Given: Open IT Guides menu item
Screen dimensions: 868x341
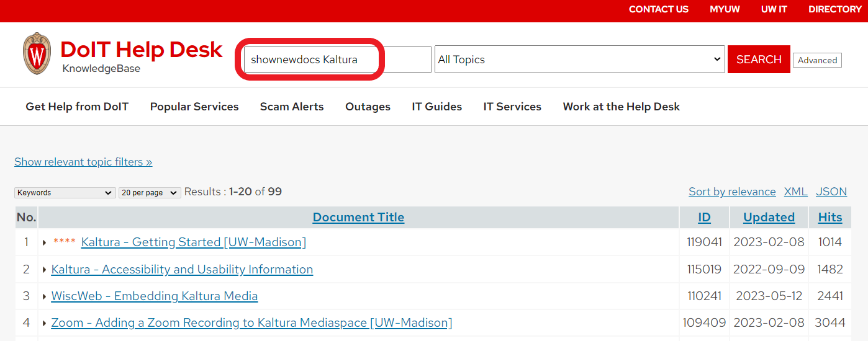Looking at the screenshot, I should pyautogui.click(x=437, y=107).
